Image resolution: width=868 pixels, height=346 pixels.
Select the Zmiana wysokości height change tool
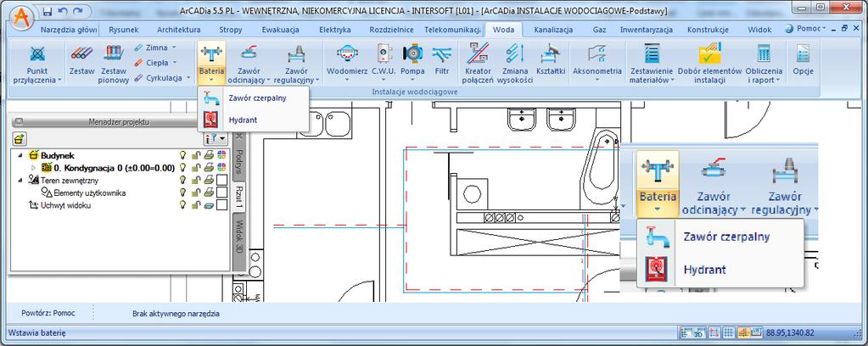click(x=514, y=64)
